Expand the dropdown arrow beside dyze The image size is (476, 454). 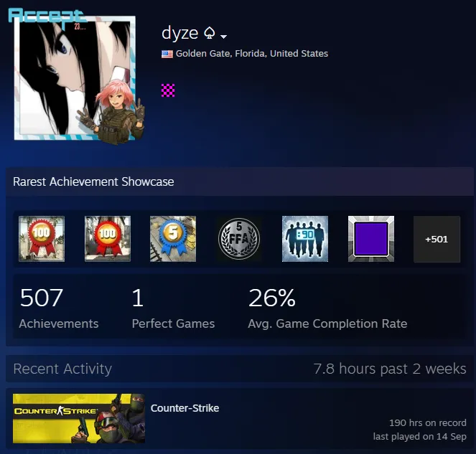tap(223, 37)
